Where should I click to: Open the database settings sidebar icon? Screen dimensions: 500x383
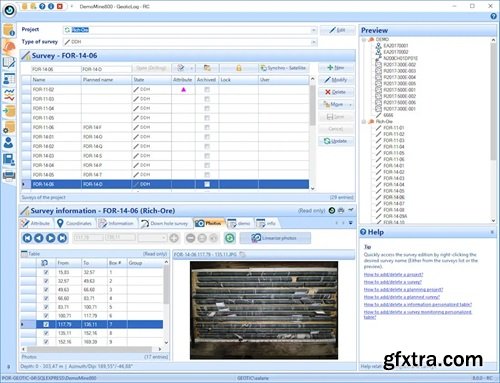coord(9,127)
